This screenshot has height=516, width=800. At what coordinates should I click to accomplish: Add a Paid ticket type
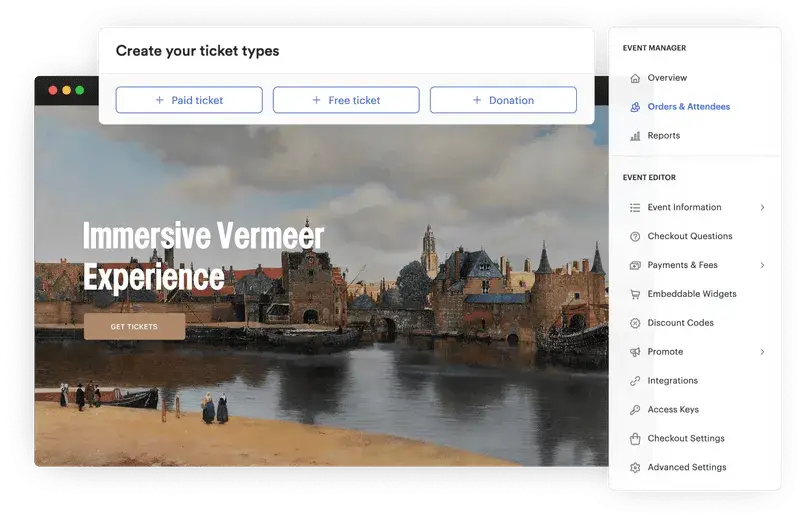(x=189, y=100)
